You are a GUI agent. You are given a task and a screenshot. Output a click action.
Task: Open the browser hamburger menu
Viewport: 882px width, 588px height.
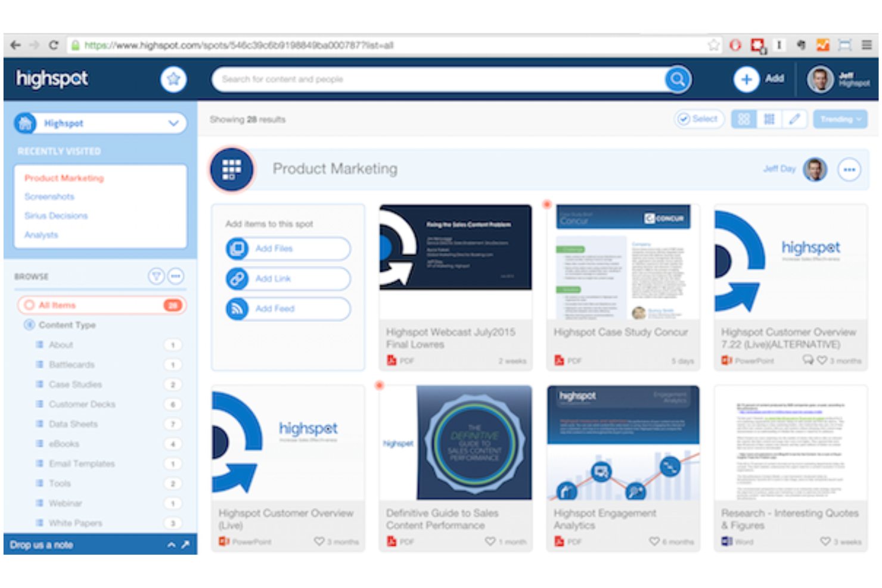tap(867, 45)
